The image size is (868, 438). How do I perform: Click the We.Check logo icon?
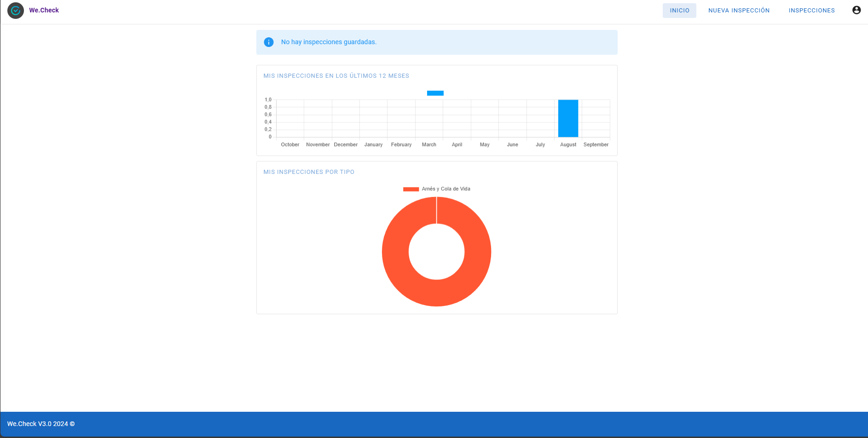(x=16, y=11)
